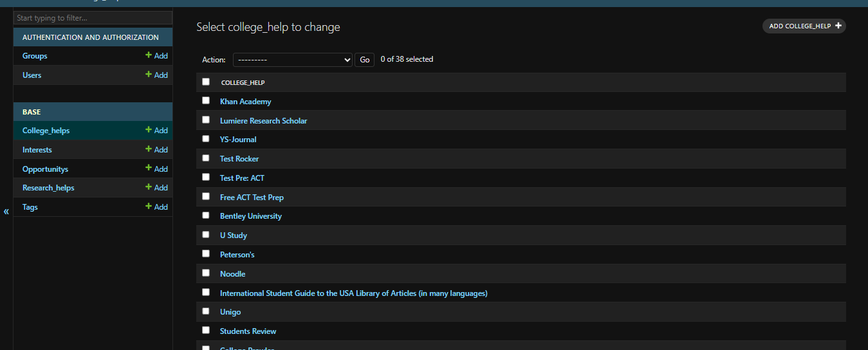
Task: Check the Test Pre: ACT row checkbox
Action: 206,177
